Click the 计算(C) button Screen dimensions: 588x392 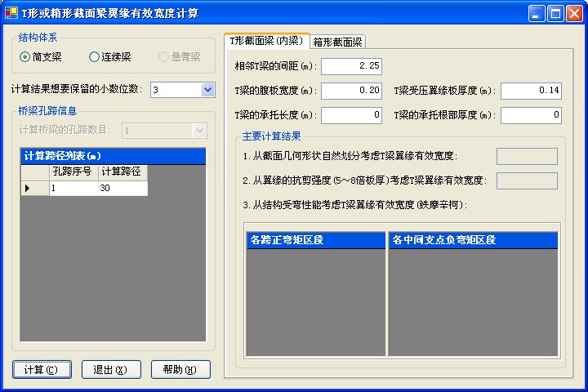pos(42,369)
